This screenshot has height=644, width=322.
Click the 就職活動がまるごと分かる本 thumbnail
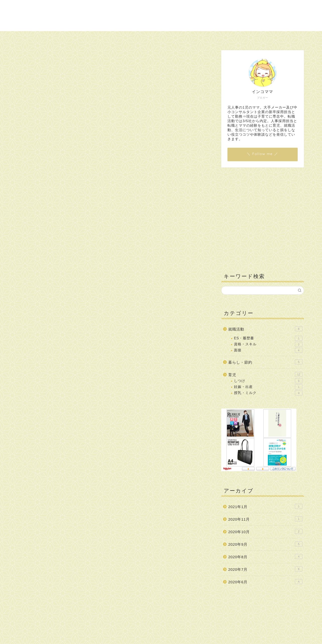[277, 452]
